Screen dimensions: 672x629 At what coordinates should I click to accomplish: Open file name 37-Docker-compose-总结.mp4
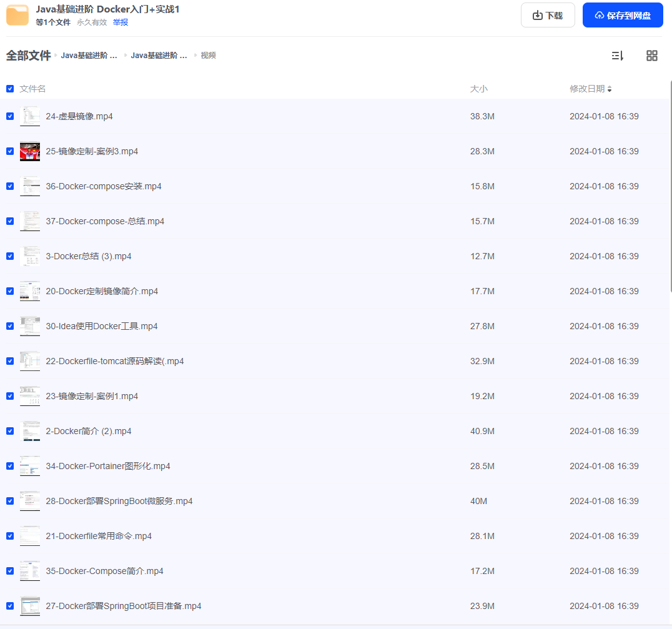105,221
